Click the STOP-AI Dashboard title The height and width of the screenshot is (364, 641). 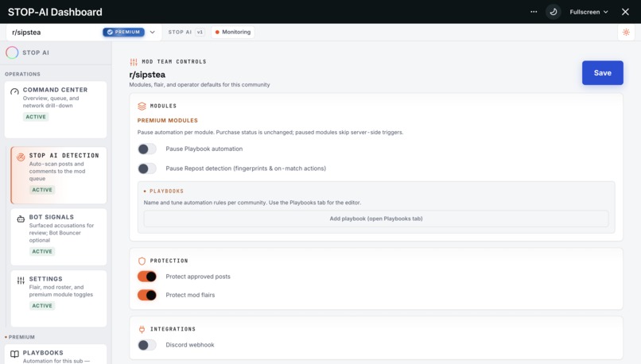[55, 12]
